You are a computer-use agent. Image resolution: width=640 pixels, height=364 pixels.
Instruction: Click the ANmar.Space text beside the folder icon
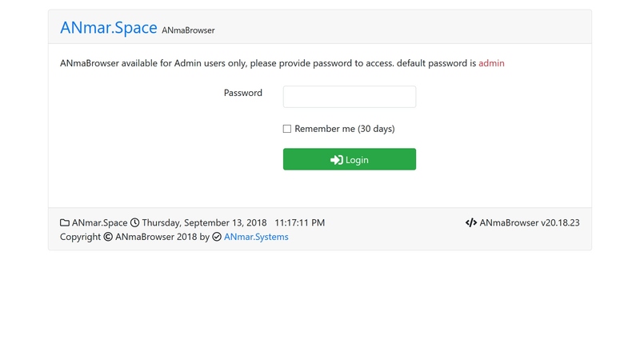[99, 222]
